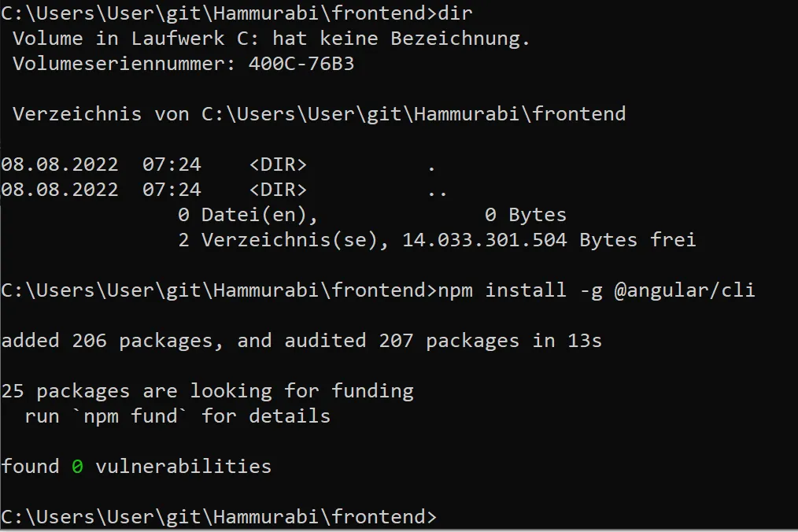
Task: Click the first <DIR> entry
Action: point(278,164)
